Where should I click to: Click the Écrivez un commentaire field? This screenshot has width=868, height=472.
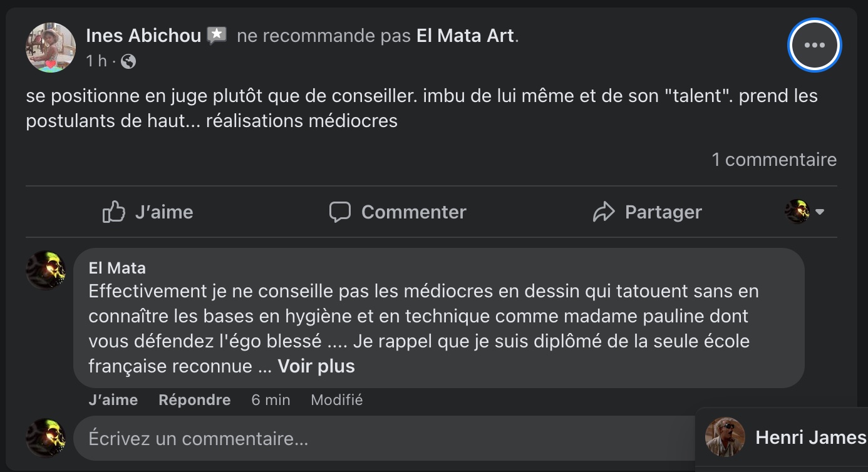(385, 438)
